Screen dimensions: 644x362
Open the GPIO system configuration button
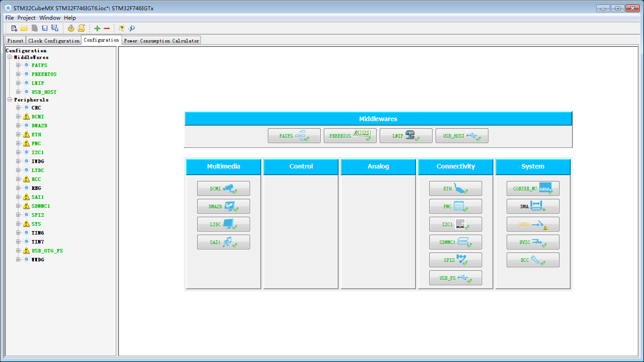533,224
